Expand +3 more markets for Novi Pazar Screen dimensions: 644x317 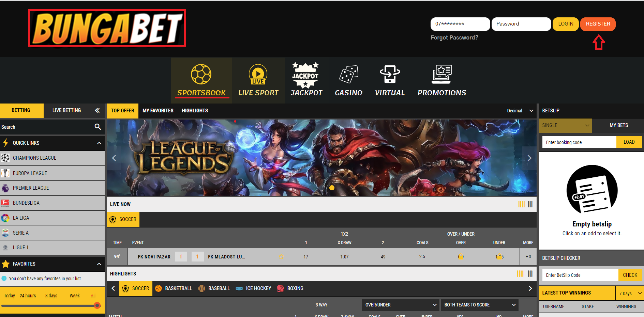[528, 257]
